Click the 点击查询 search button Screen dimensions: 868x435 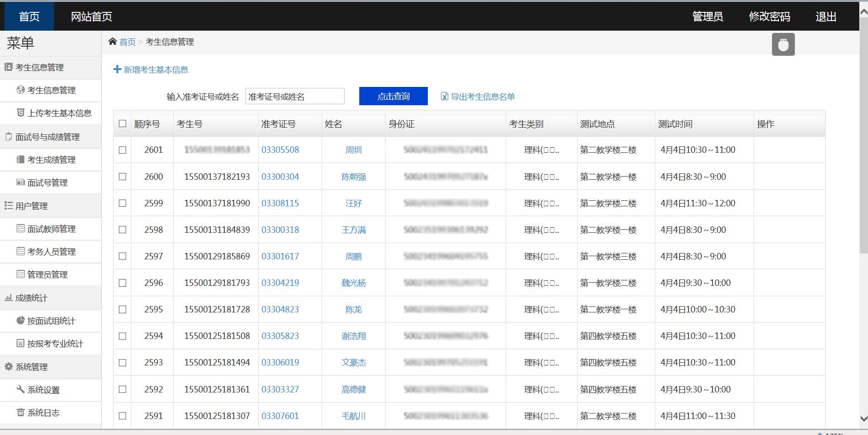click(394, 96)
